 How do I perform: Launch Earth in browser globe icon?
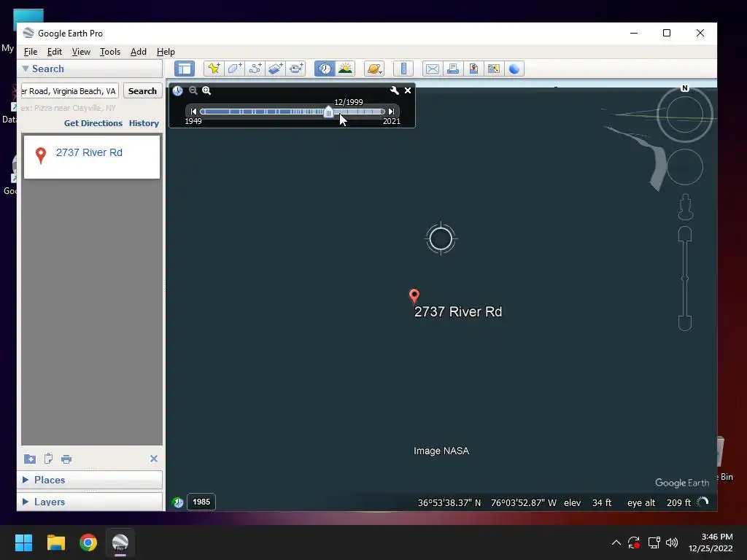514,69
